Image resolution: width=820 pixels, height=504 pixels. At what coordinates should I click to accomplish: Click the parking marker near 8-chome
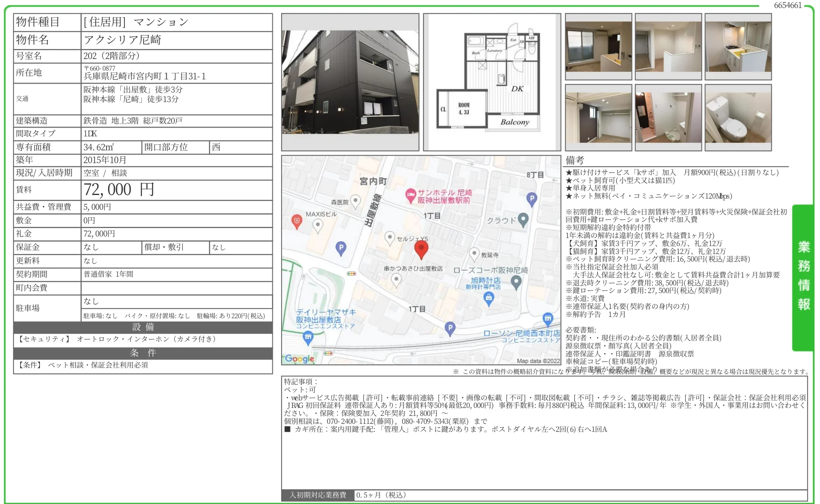(532, 198)
